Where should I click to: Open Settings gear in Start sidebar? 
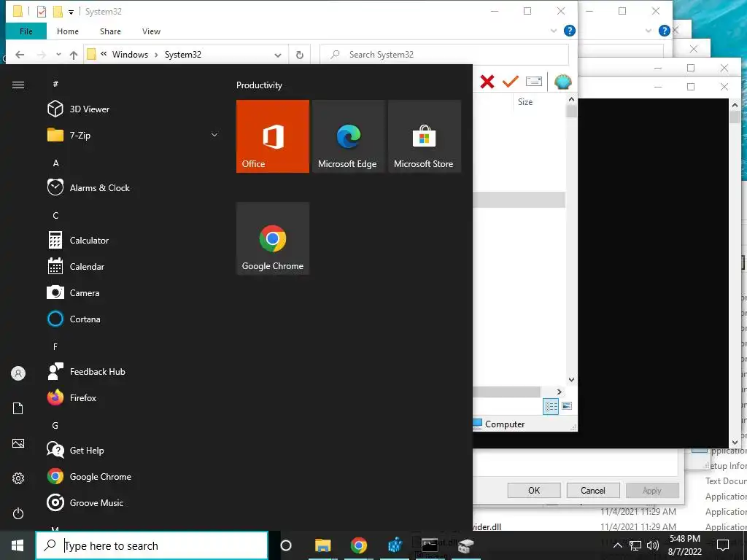(18, 478)
